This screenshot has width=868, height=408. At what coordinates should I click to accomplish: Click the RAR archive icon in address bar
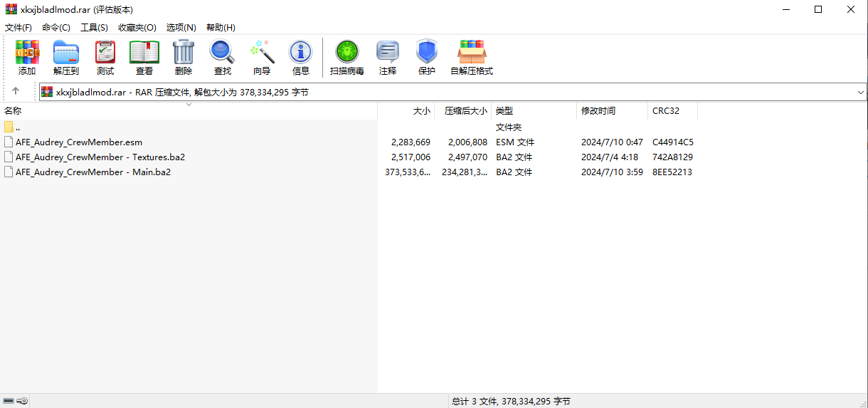(47, 92)
